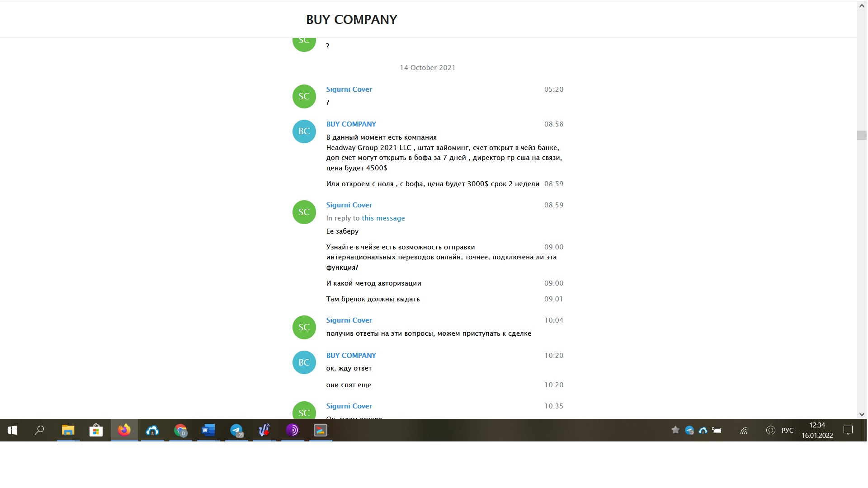Click the page scrollbar down arrow

862,414
